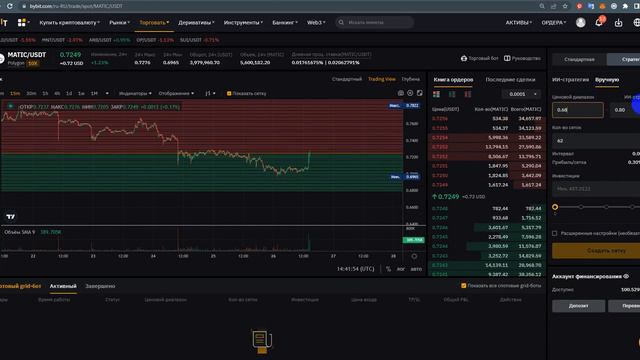Switch chart to Глубина view
The height and width of the screenshot is (360, 640).
(x=411, y=79)
